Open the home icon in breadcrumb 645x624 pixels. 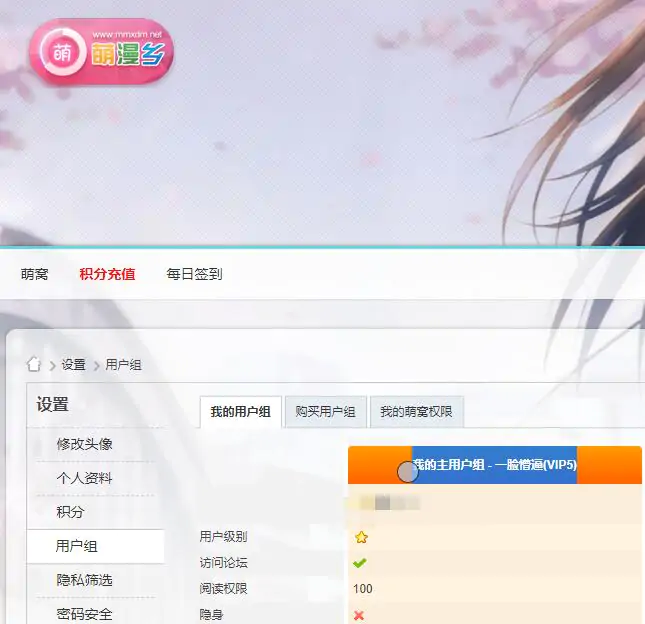(34, 364)
